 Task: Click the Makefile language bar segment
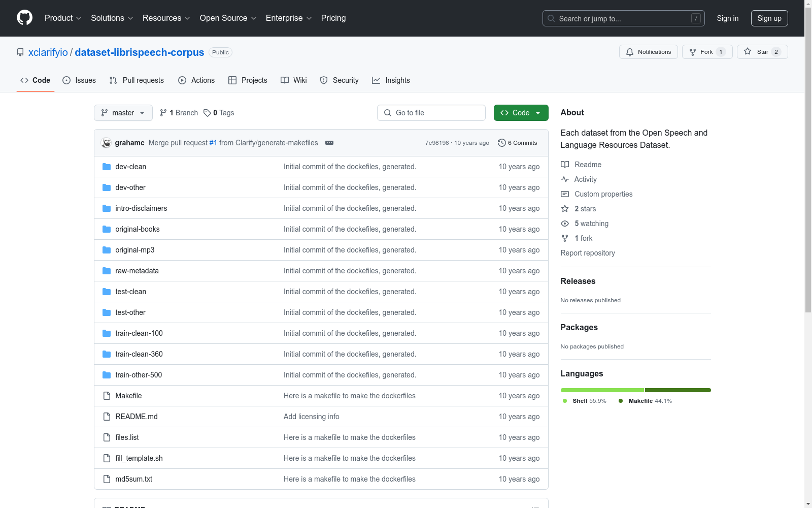point(678,390)
